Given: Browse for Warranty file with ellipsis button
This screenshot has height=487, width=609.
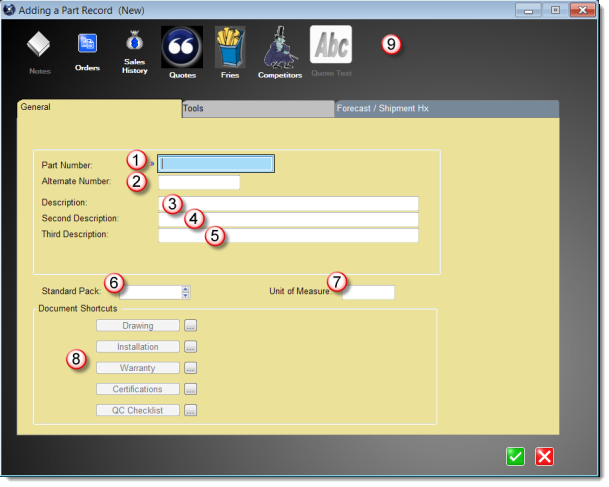Looking at the screenshot, I should 190,368.
